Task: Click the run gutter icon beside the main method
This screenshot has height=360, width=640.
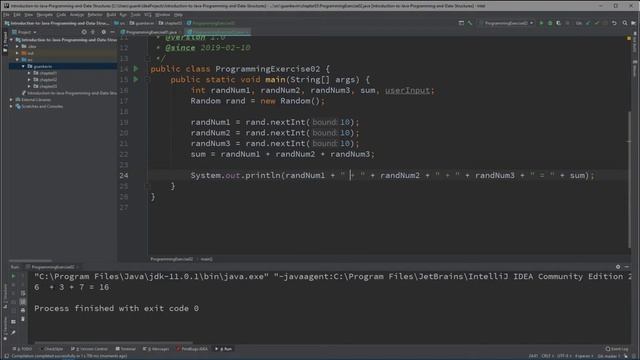Action: [136, 80]
